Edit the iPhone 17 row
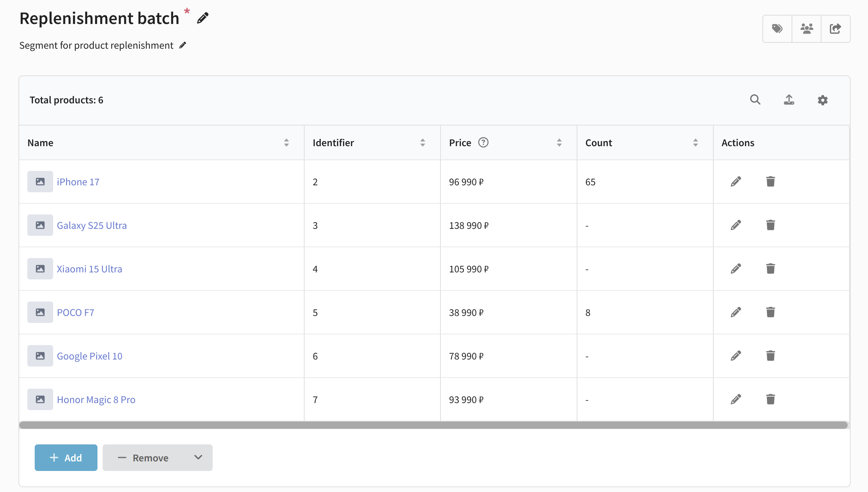 [x=736, y=182]
